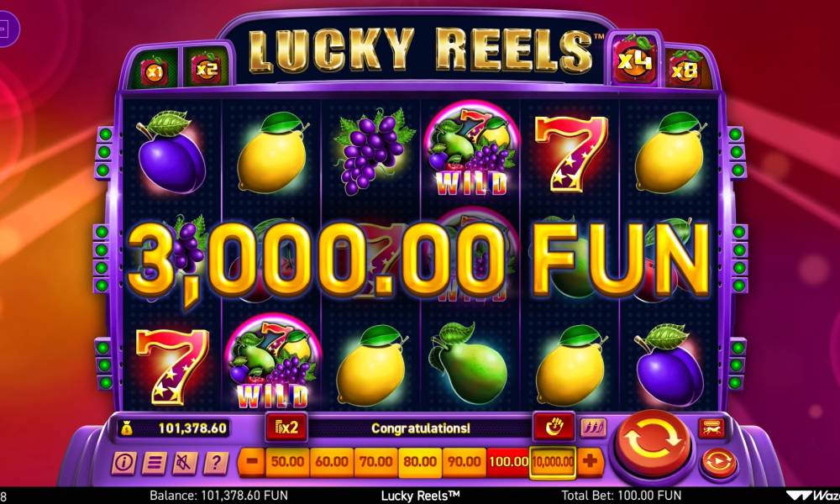Toggle the chili volatility level button
The height and width of the screenshot is (504, 840).
tap(593, 428)
